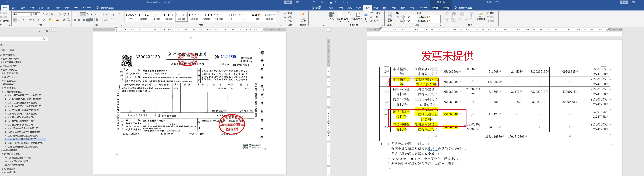
Task: Click the increase indent icon
Action: tap(101, 14)
